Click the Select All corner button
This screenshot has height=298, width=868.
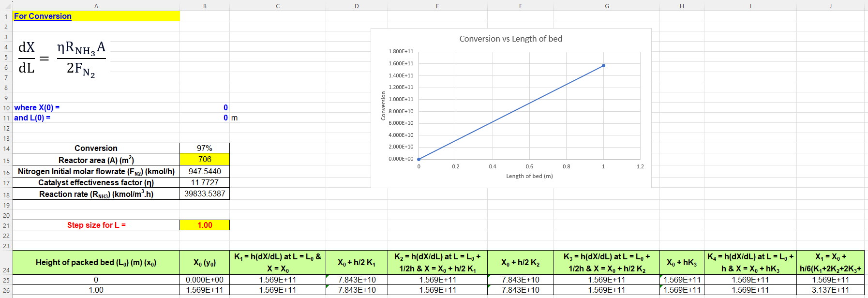pos(6,6)
